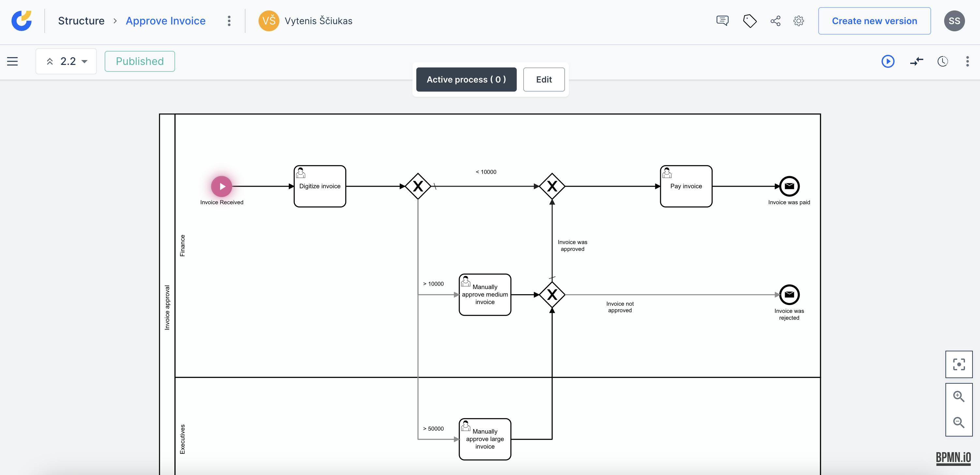Open toolbar more options menu
This screenshot has width=980, height=475.
[967, 61]
